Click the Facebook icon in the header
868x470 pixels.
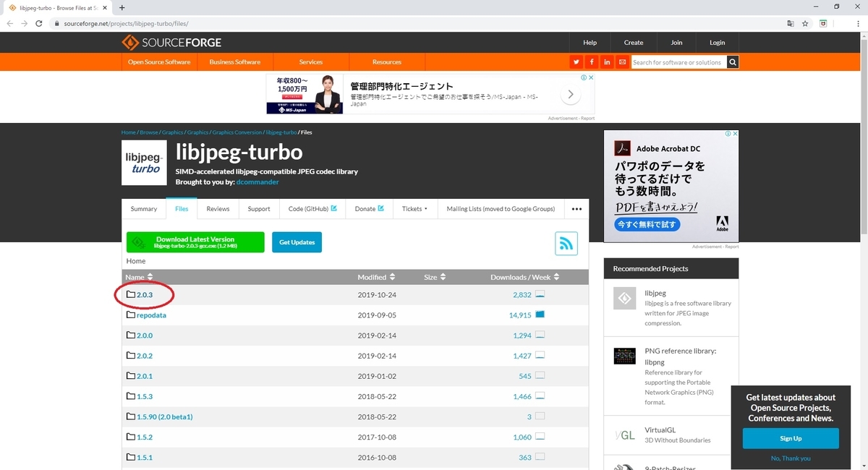[591, 62]
